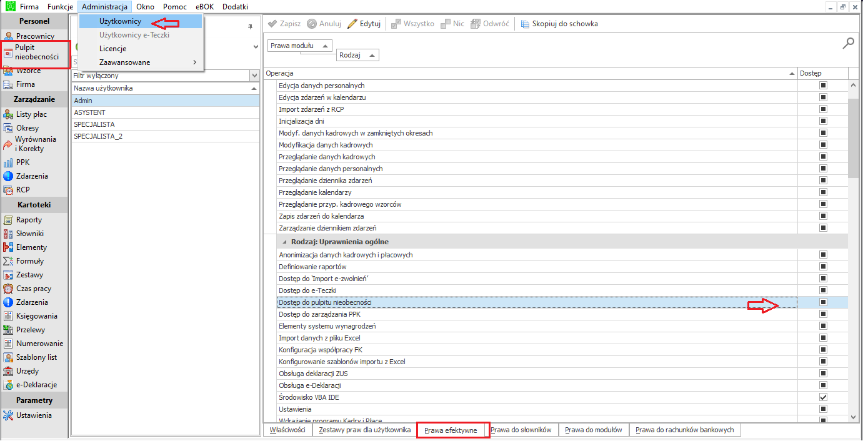Open the Firma menu
The width and height of the screenshot is (868, 446).
click(x=29, y=7)
